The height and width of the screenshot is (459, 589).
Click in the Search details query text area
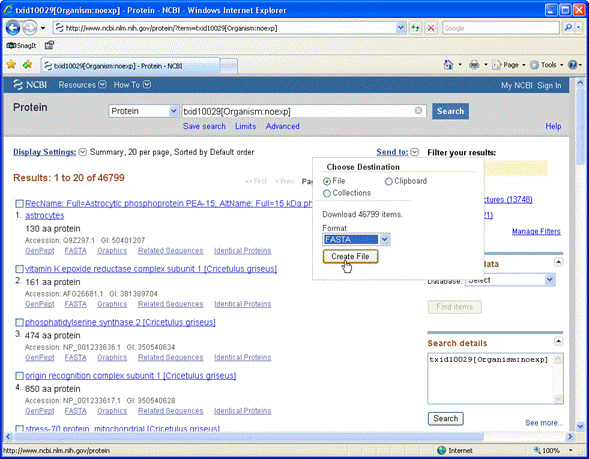click(x=491, y=378)
